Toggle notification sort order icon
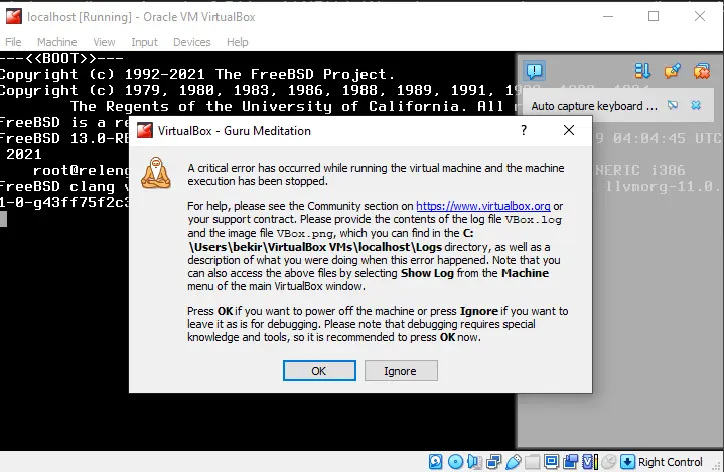The image size is (724, 472). pyautogui.click(x=642, y=71)
